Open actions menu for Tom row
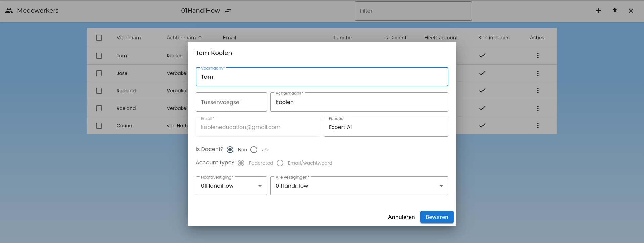This screenshot has height=243, width=644. [537, 56]
